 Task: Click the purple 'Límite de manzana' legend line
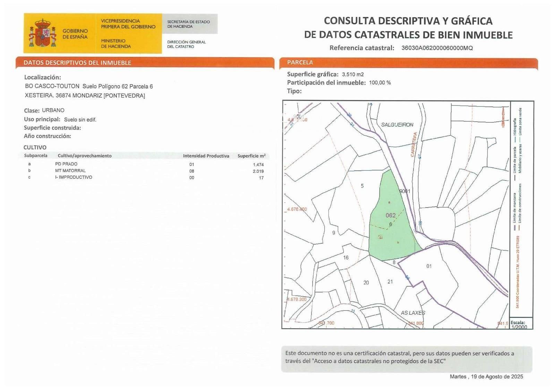[x=515, y=228]
